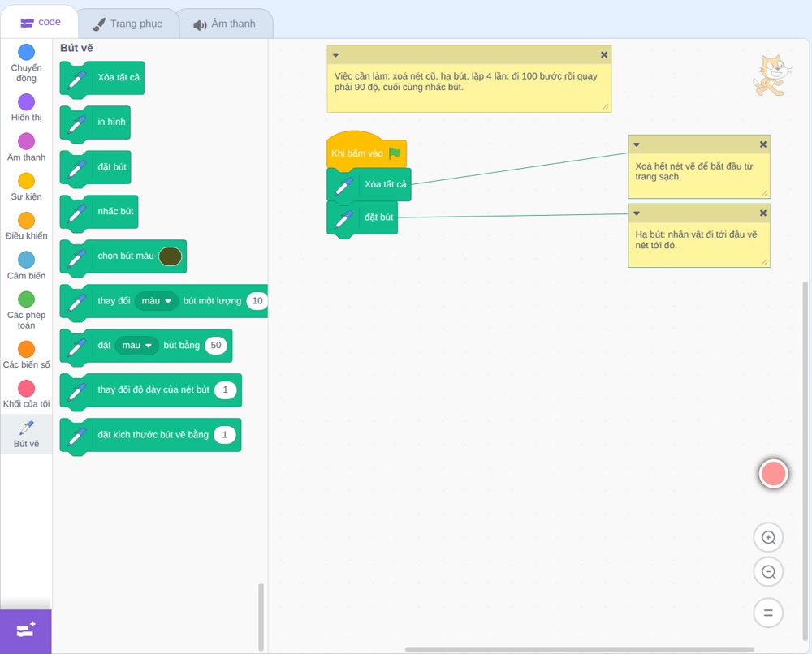Click the 'Xóa tất cả' palette block
Viewport: 812px width, 654px height.
102,78
